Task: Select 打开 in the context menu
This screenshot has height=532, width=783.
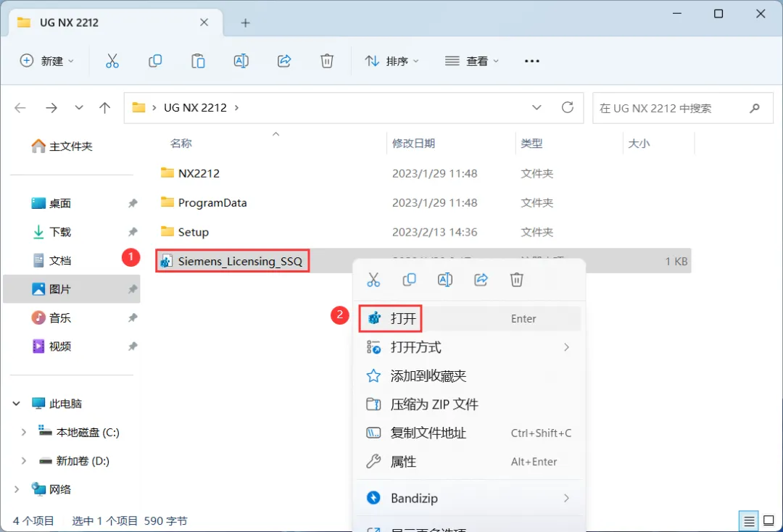Action: [469, 318]
